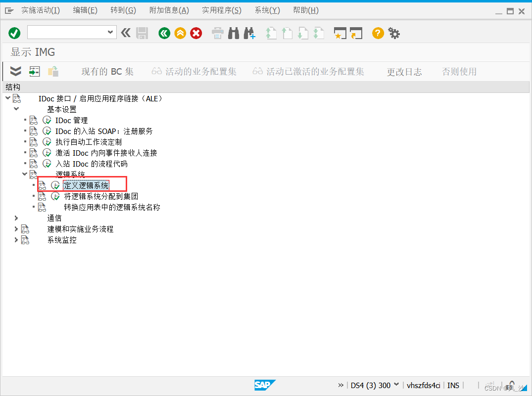Click the Next Page icon

click(303, 33)
